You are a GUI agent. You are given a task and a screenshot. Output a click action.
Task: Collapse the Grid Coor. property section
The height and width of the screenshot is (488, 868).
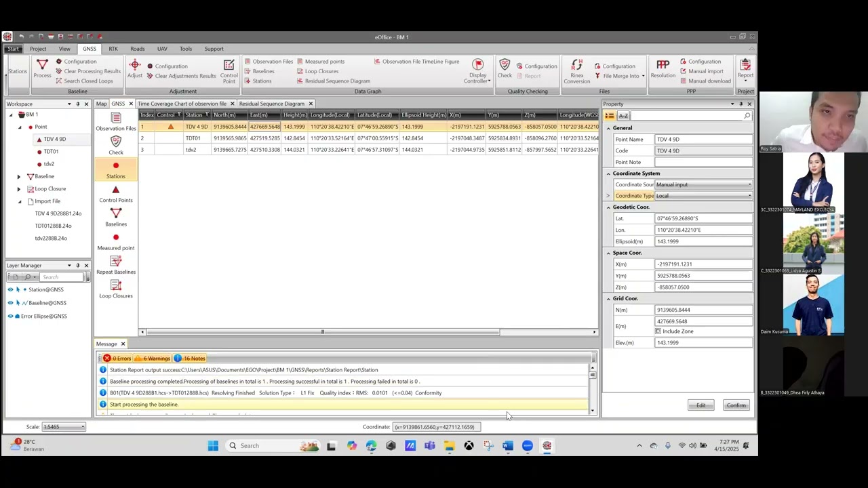coord(608,298)
